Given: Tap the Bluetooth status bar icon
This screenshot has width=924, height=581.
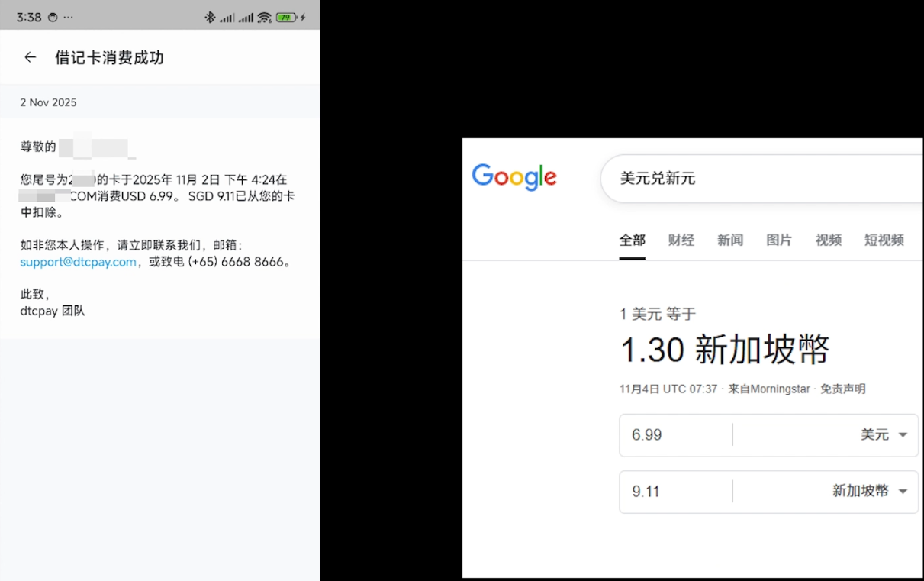Looking at the screenshot, I should [x=210, y=17].
